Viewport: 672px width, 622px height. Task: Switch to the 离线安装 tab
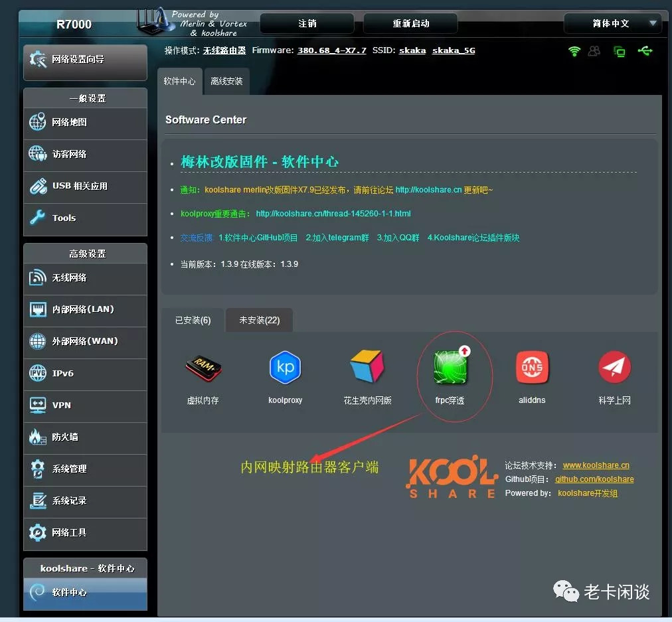226,81
